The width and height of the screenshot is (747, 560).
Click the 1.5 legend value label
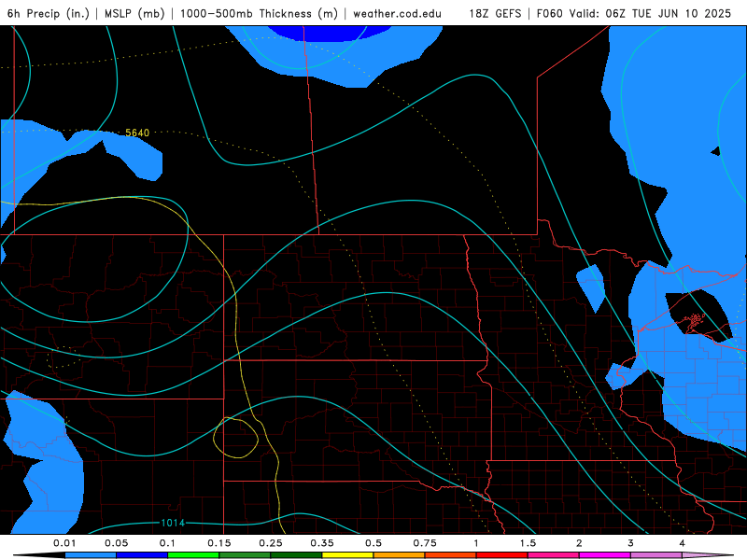[x=528, y=543]
